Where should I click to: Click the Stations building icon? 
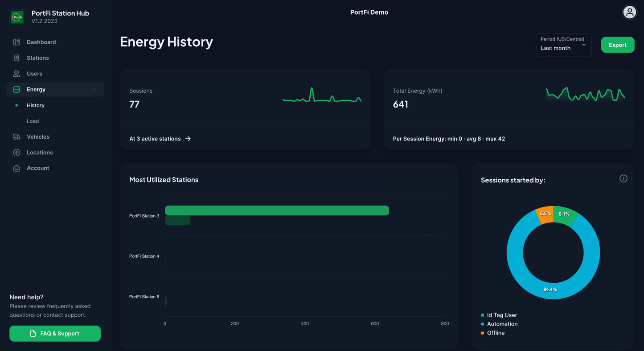(x=16, y=58)
